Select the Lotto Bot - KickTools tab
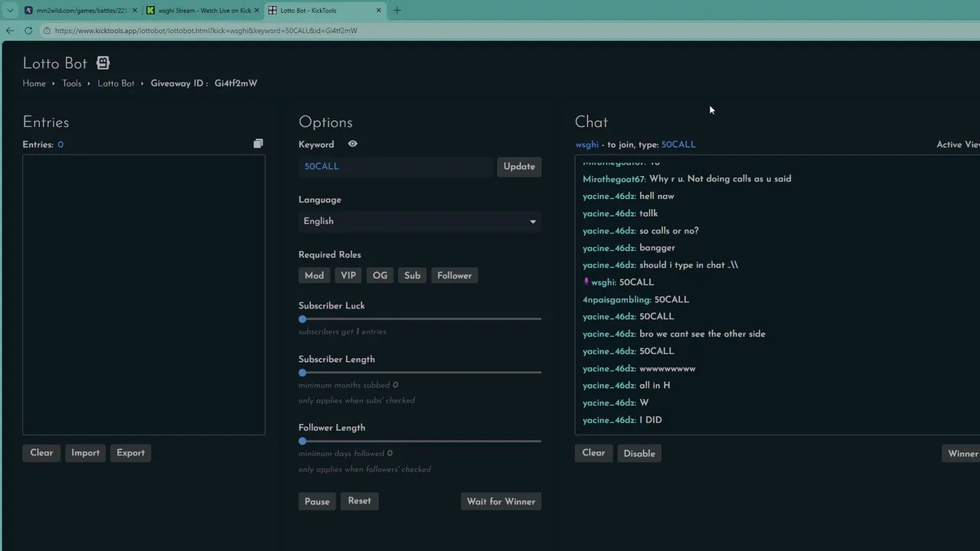 coord(325,11)
